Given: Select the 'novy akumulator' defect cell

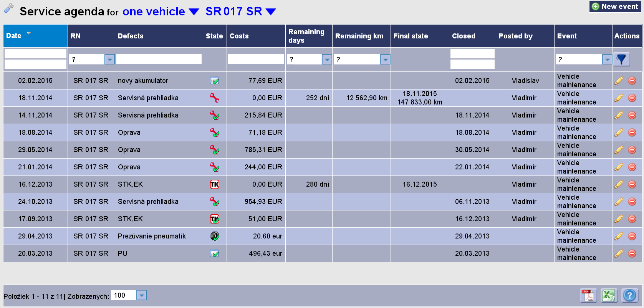Looking at the screenshot, I should coord(159,81).
